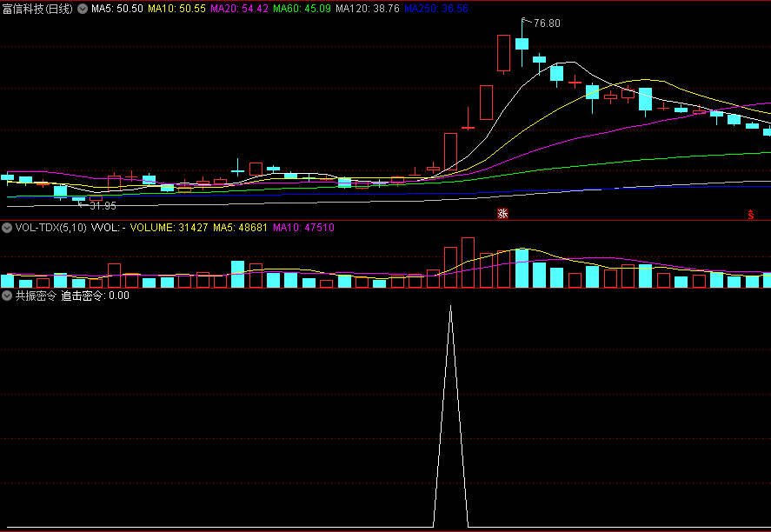This screenshot has height=532, width=771.
Task: Select the tallest red volume bar
Action: pos(469,263)
